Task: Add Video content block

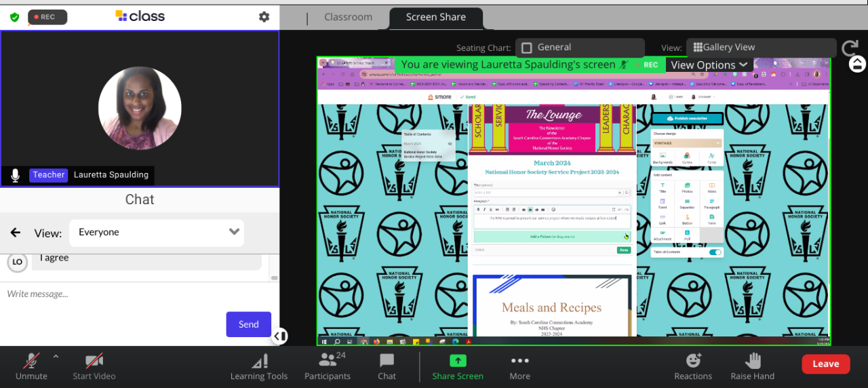Action: 711,188
